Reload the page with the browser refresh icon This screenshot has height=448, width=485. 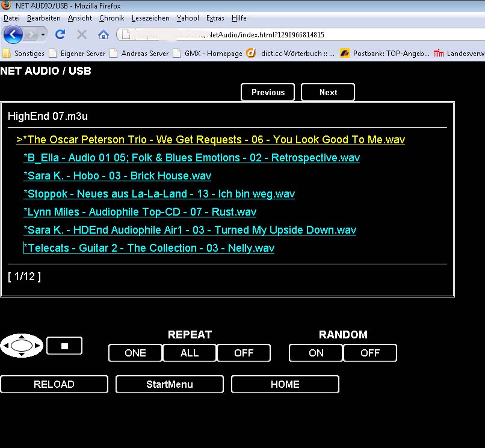point(60,34)
